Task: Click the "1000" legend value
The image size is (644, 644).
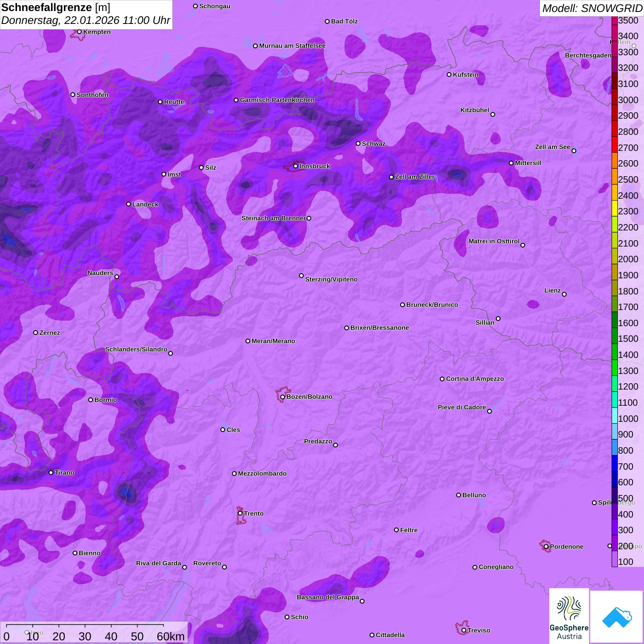Action: point(628,419)
